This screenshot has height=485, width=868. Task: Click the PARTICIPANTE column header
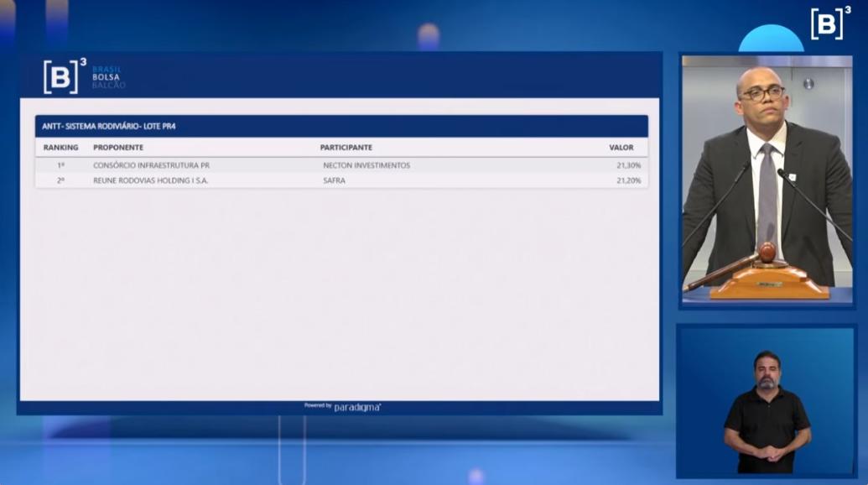point(346,148)
